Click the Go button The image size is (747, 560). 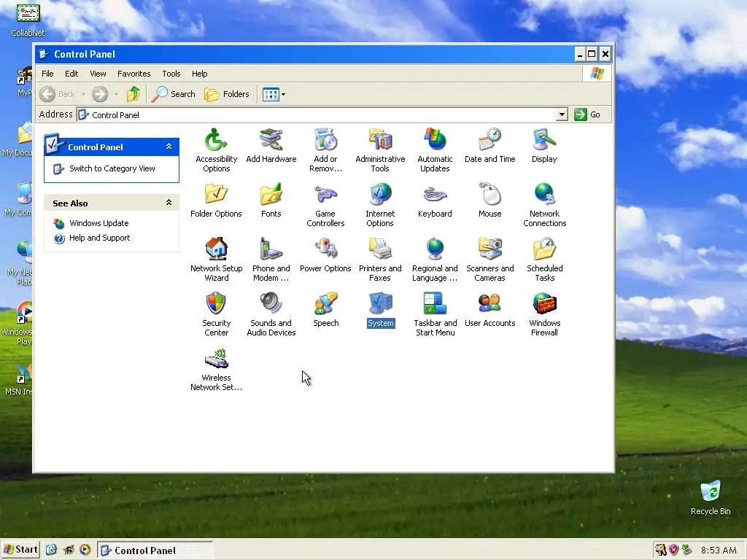pyautogui.click(x=587, y=114)
